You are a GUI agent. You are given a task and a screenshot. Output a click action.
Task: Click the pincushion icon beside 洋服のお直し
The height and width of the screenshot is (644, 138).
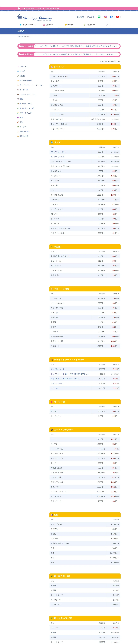18,131
